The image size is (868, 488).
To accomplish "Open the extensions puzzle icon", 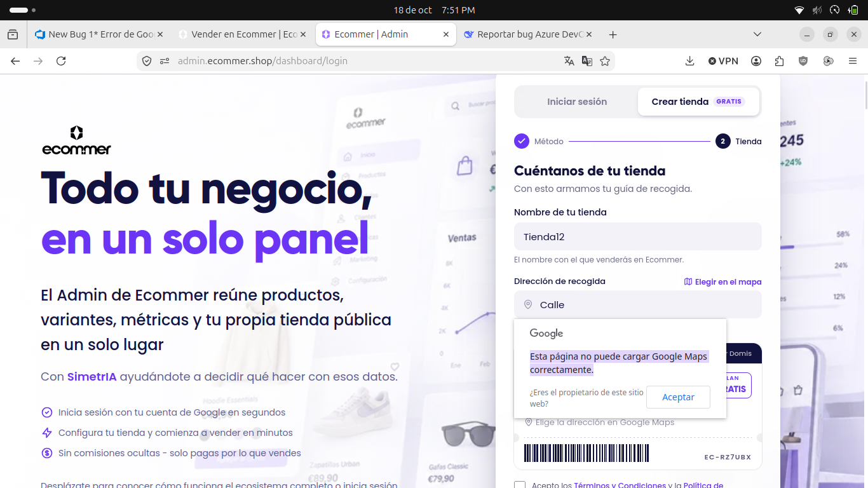I will pyautogui.click(x=780, y=61).
